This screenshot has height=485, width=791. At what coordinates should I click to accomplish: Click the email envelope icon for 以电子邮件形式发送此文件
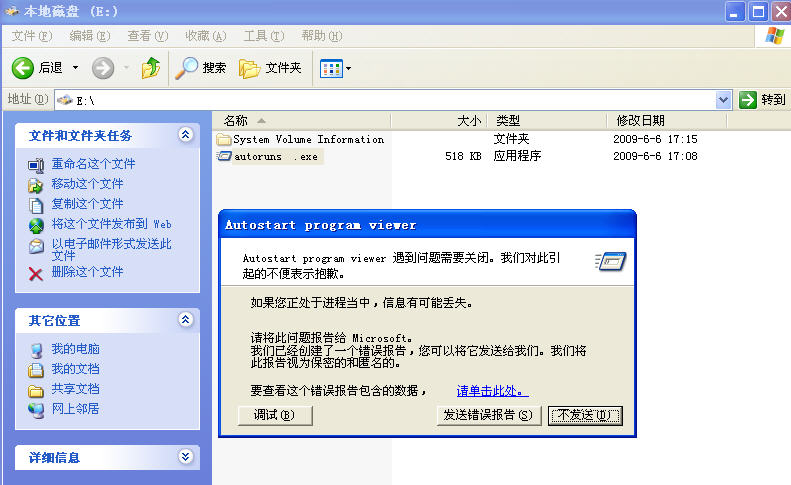[36, 246]
